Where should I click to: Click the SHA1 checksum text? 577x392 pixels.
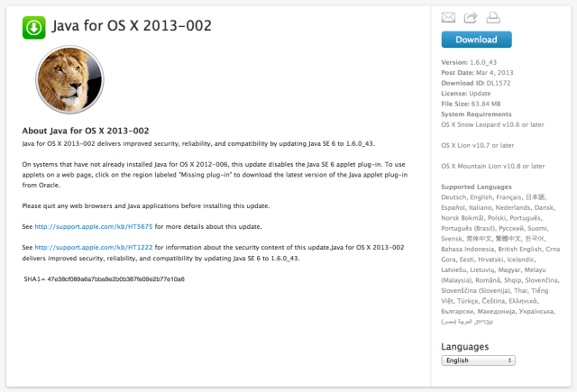click(105, 279)
